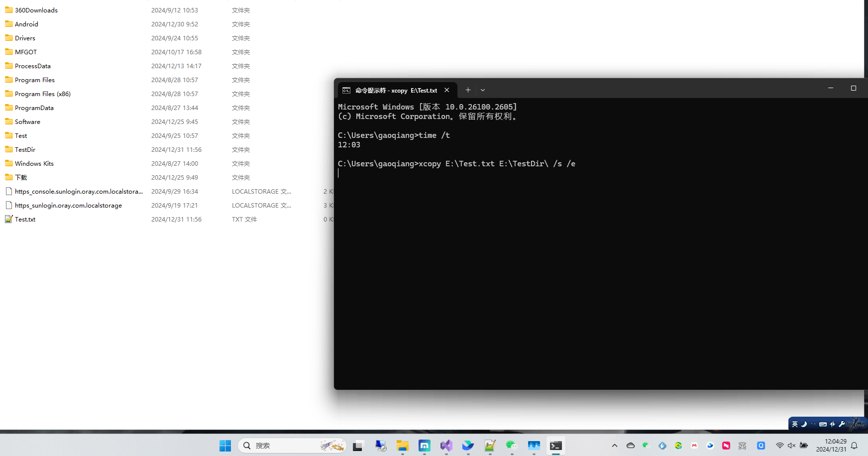868x456 pixels.
Task: Expand hidden icons in the system tray
Action: coord(615,446)
